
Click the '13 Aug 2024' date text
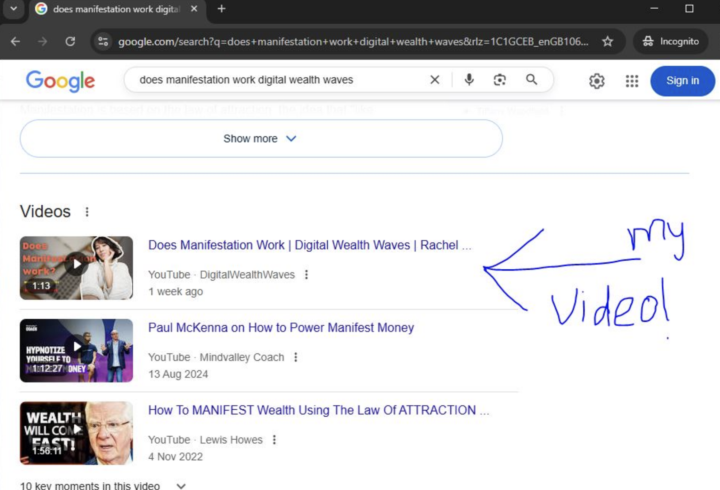pos(178,374)
